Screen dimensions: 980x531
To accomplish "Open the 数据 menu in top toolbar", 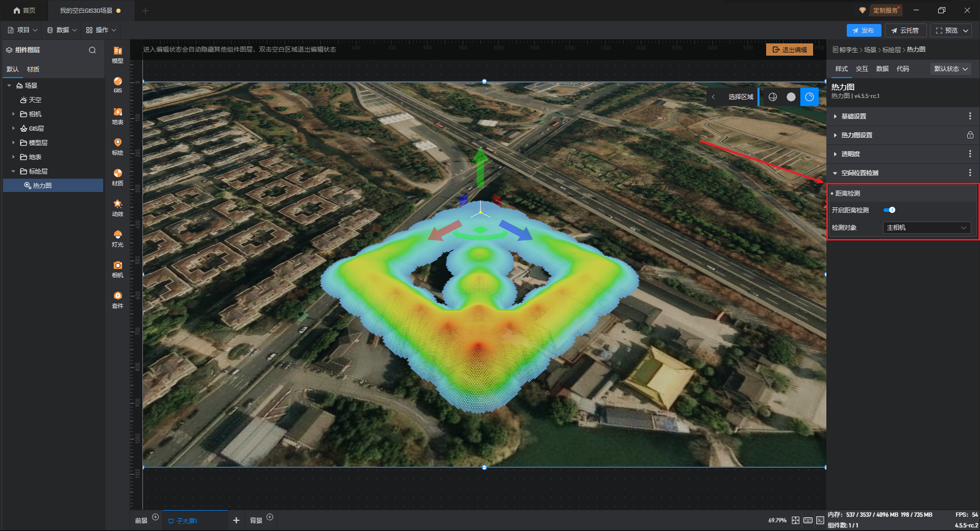I will (x=62, y=30).
